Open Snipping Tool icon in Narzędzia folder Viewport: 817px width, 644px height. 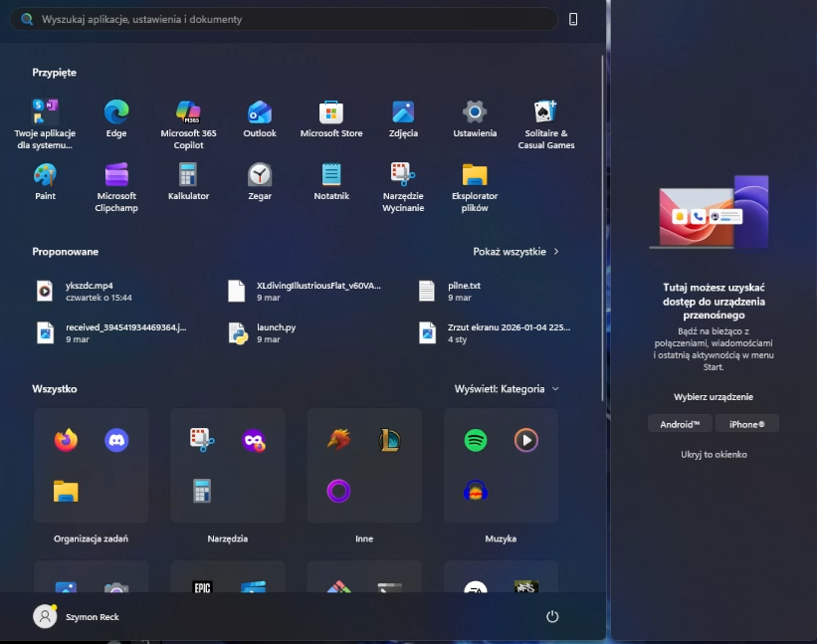202,440
